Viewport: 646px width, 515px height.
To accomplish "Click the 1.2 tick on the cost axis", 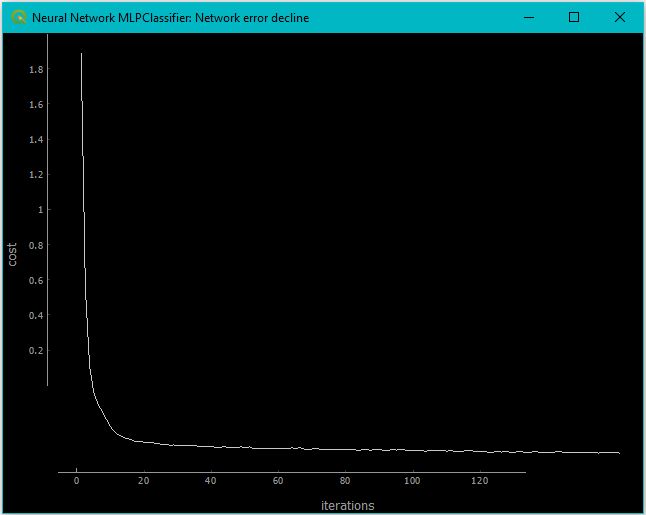I will 36,175.
